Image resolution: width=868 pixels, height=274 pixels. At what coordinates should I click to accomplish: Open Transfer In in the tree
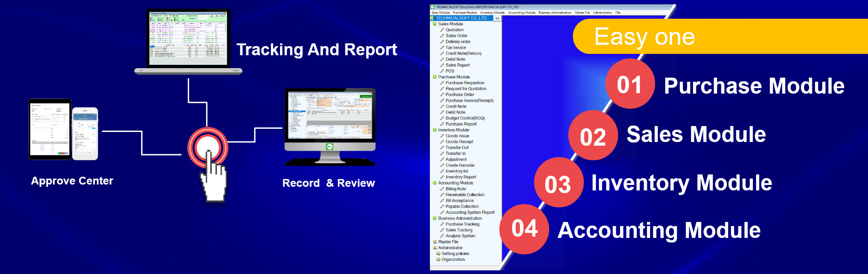tap(456, 154)
